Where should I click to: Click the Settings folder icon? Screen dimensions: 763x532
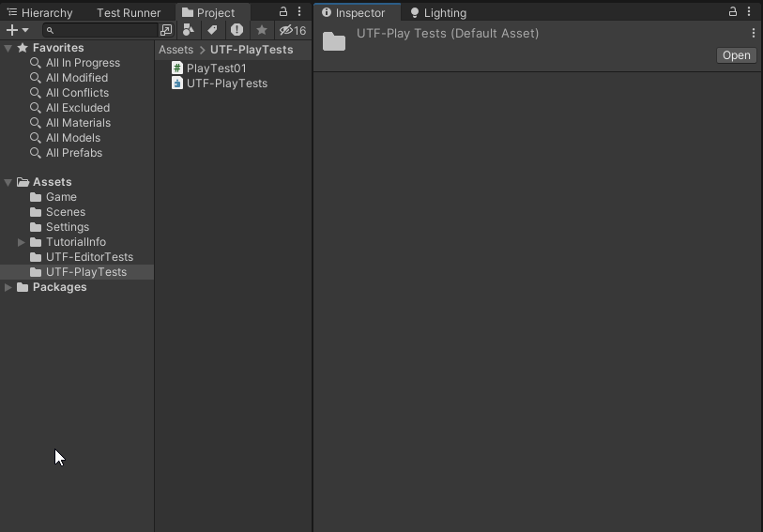pos(36,227)
